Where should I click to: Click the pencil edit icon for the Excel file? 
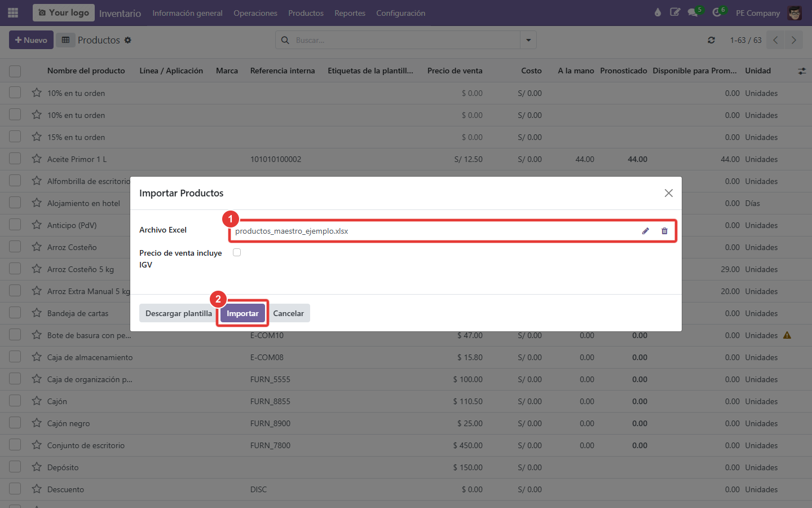[x=646, y=231]
